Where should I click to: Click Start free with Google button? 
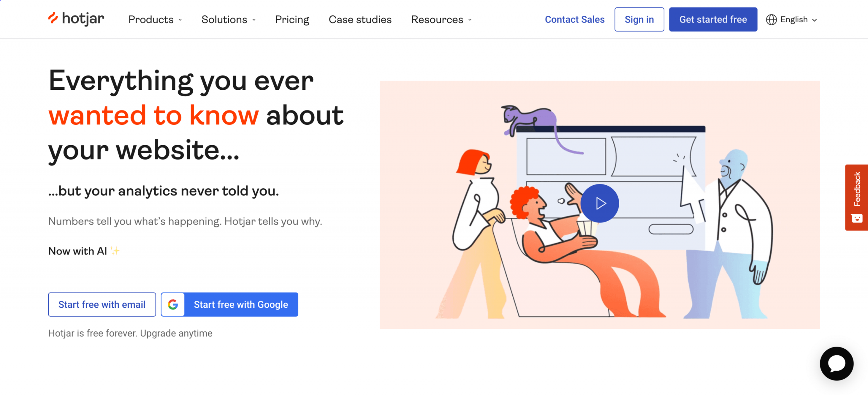pos(241,304)
